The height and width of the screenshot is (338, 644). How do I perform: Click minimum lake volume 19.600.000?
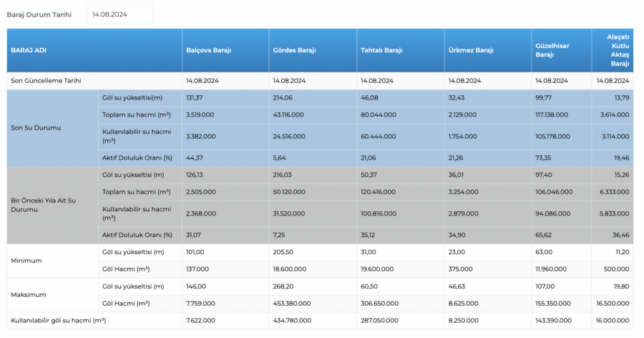[x=377, y=269]
